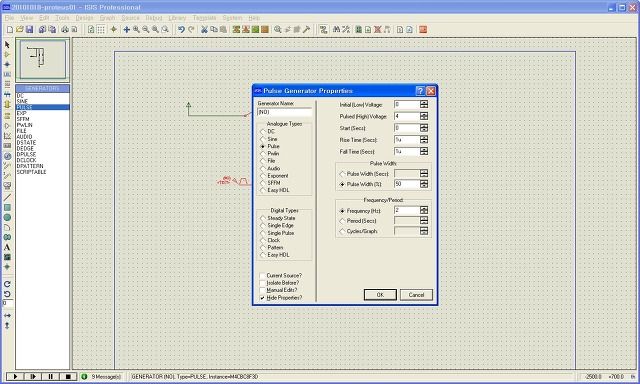Click the New Design toolbar icon
The height and width of the screenshot is (384, 640).
point(10,29)
